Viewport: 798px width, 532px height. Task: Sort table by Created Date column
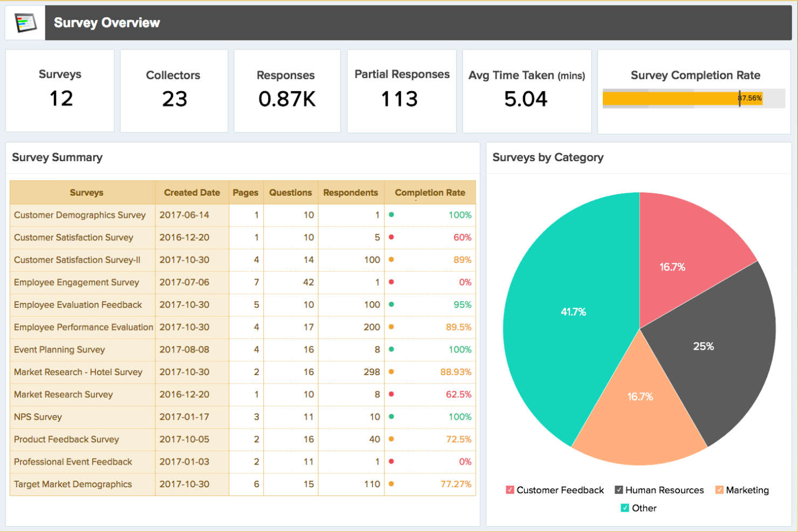pyautogui.click(x=191, y=192)
